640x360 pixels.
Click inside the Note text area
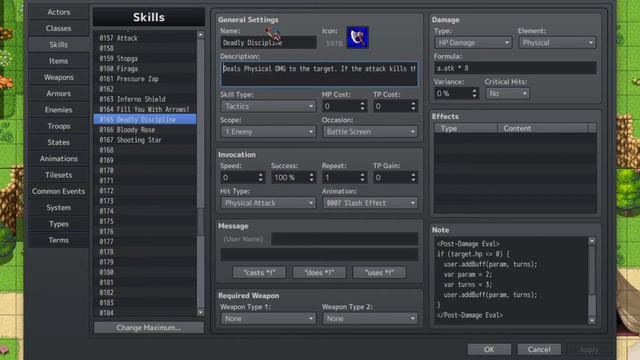point(511,280)
